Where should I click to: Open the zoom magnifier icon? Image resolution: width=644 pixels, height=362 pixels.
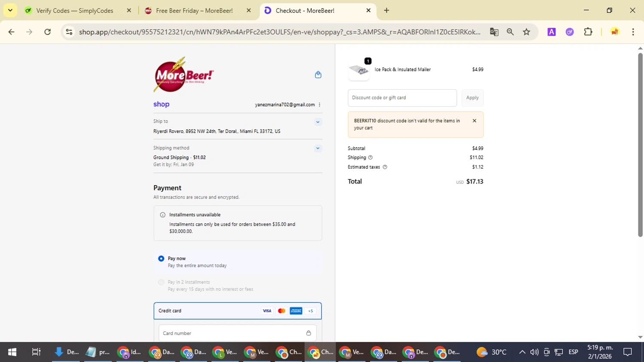click(x=510, y=32)
